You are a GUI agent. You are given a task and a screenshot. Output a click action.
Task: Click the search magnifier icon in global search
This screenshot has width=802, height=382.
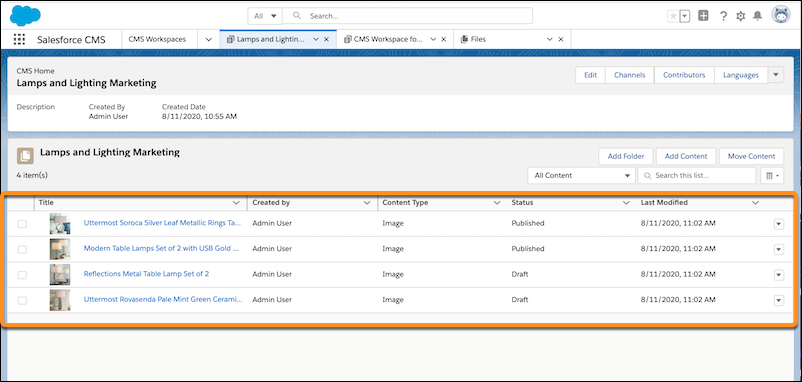[x=296, y=16]
